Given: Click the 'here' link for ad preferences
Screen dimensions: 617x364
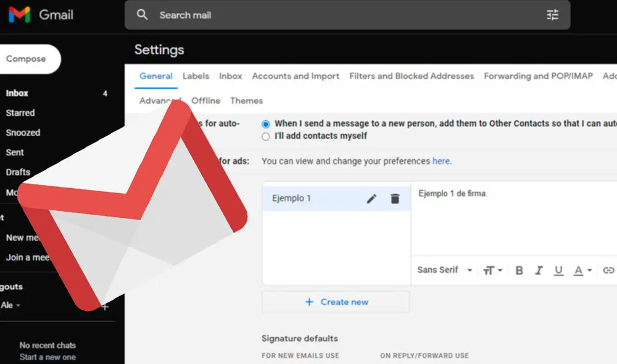Looking at the screenshot, I should tap(441, 160).
